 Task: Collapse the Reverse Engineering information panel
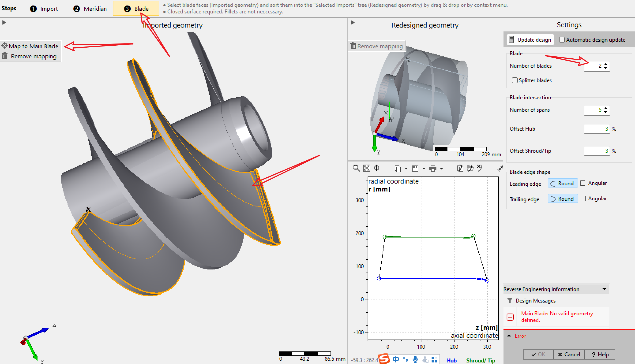point(604,289)
